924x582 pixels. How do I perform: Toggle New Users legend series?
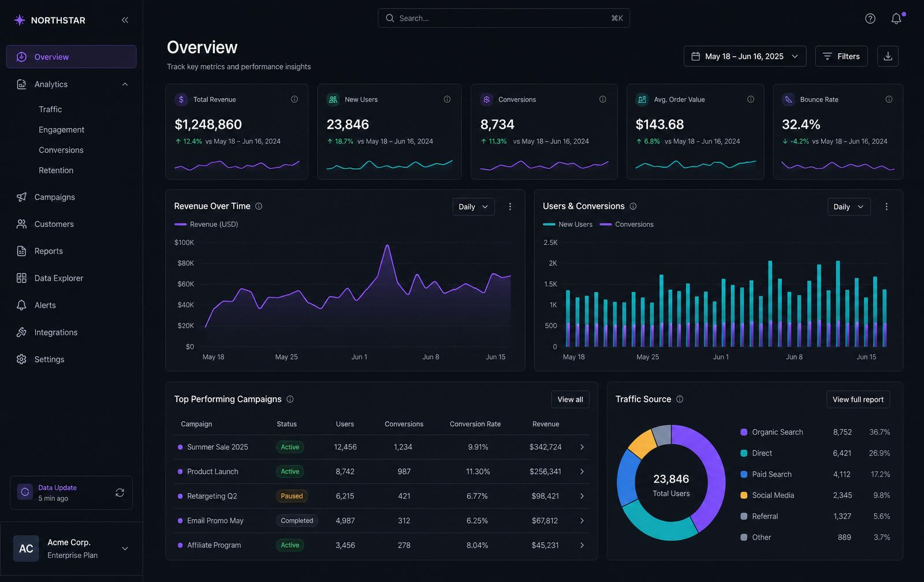click(x=568, y=224)
